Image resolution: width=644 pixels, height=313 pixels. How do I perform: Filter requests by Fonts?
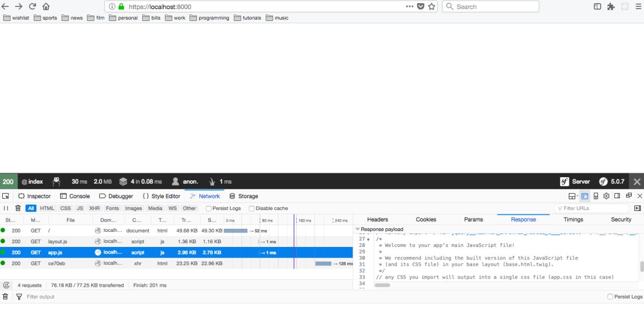[113, 208]
